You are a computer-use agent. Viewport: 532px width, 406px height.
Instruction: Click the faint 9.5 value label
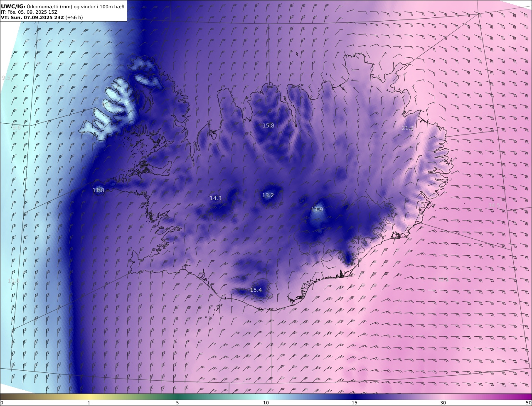point(6,78)
